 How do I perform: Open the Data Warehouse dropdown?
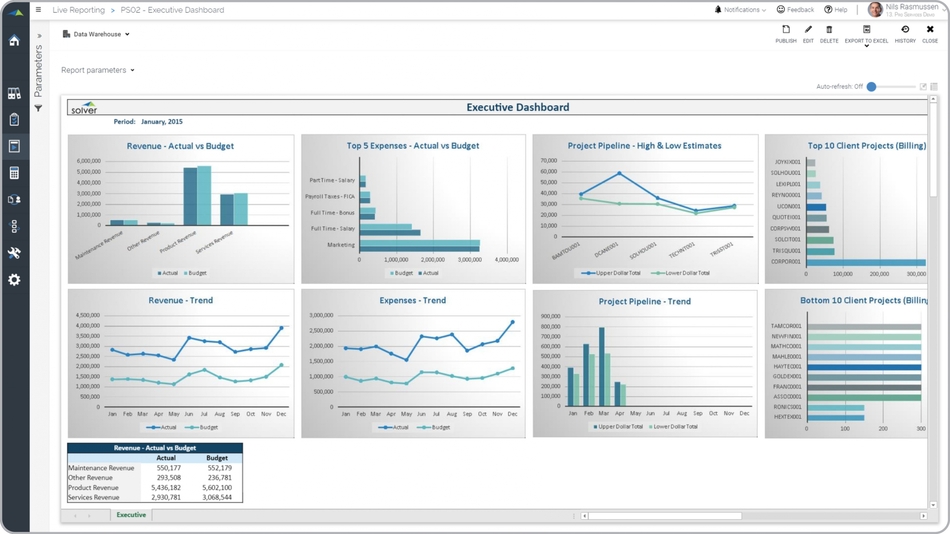pyautogui.click(x=97, y=34)
